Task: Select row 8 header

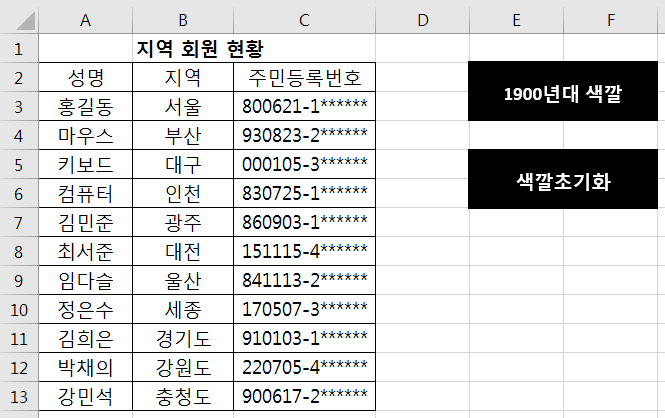Action: click(19, 251)
